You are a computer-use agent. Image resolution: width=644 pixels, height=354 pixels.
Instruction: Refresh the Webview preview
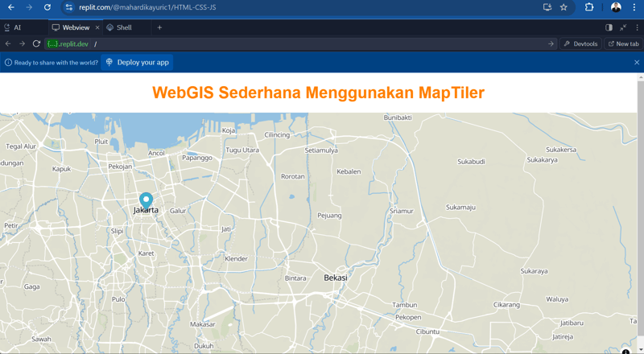(36, 43)
